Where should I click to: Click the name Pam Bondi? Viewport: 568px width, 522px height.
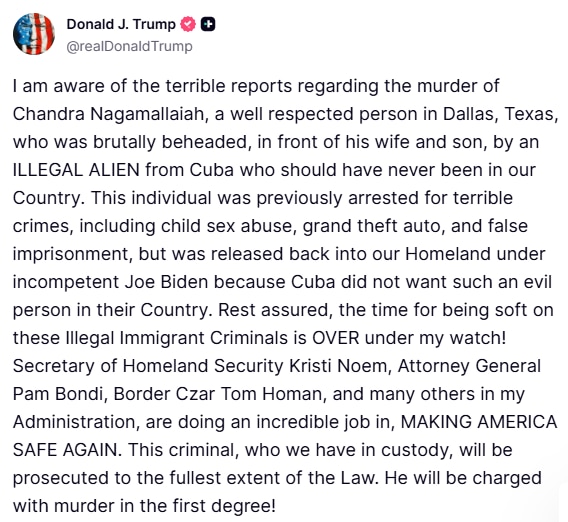click(58, 394)
